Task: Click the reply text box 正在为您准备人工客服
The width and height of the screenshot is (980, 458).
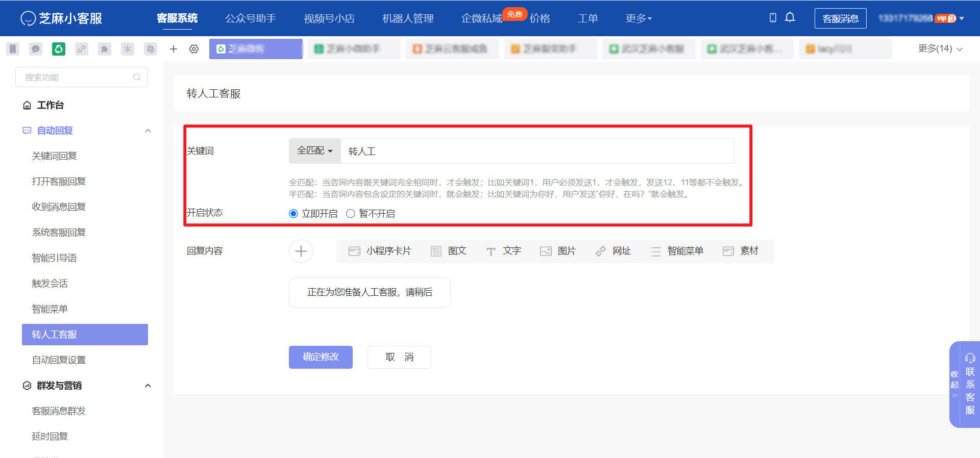Action: [370, 292]
